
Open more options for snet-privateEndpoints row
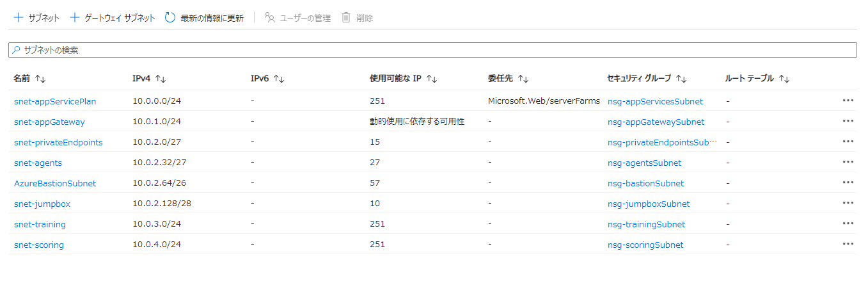848,141
